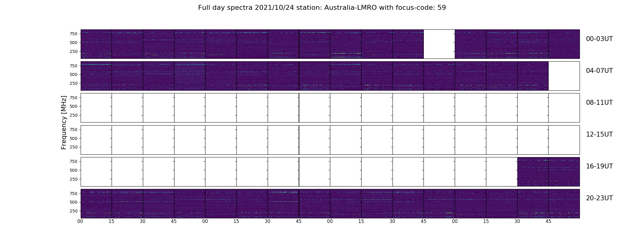Click the 500 tick label in the 20-23UT row

point(73,202)
